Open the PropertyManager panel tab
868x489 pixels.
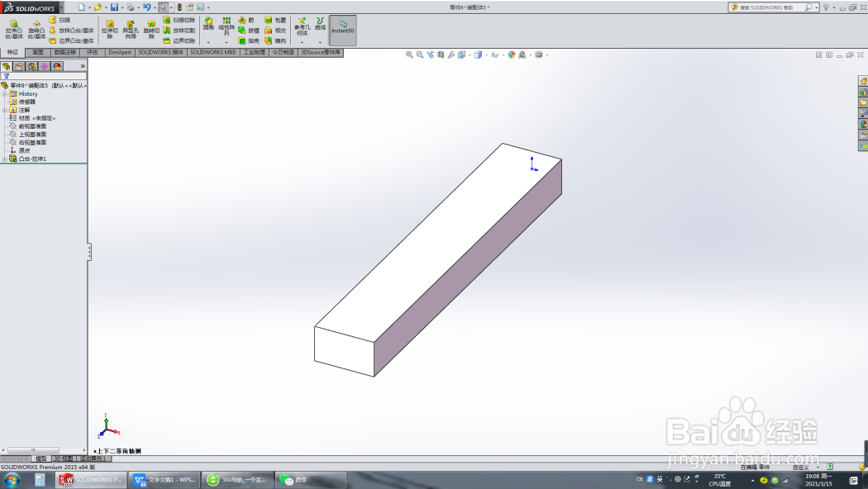pos(19,66)
